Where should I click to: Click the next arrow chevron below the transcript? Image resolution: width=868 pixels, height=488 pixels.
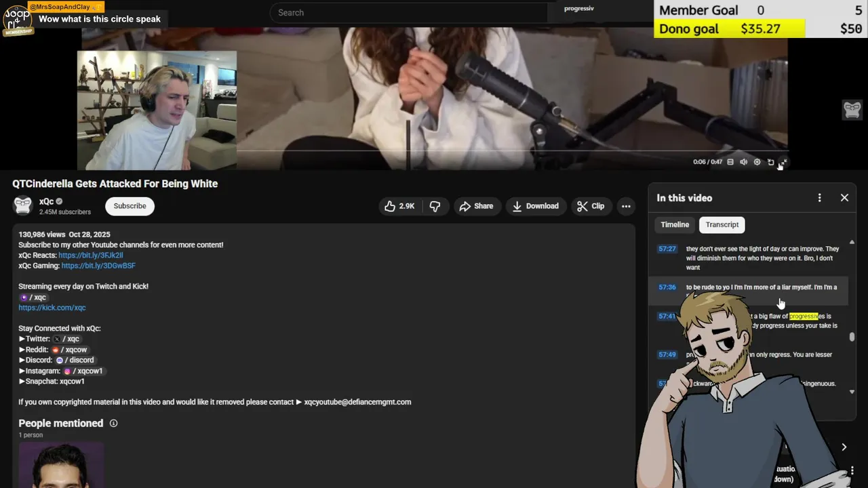click(844, 447)
